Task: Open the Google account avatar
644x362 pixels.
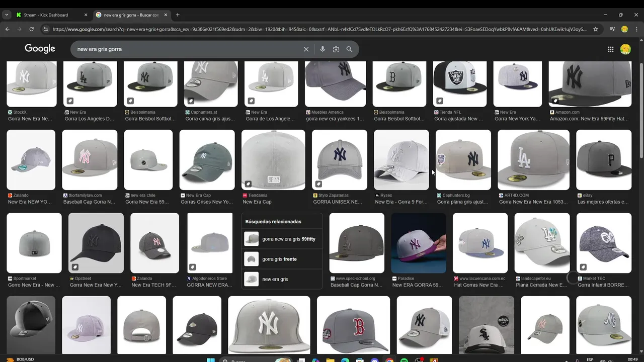Action: tap(625, 49)
